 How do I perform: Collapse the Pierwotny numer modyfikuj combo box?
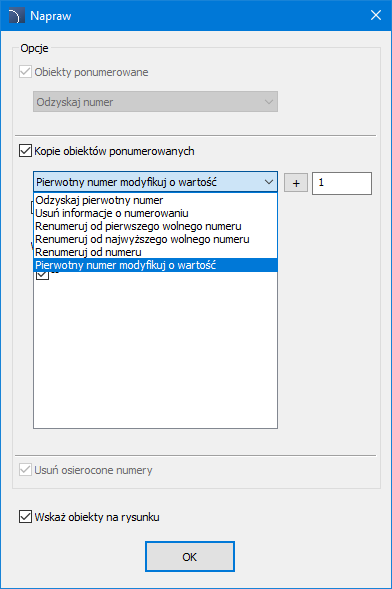tap(155, 182)
